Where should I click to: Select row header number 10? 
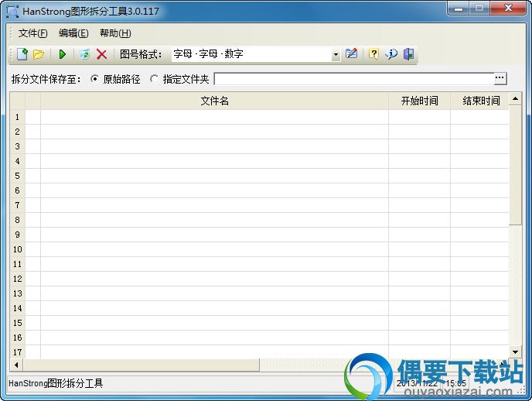(x=17, y=249)
